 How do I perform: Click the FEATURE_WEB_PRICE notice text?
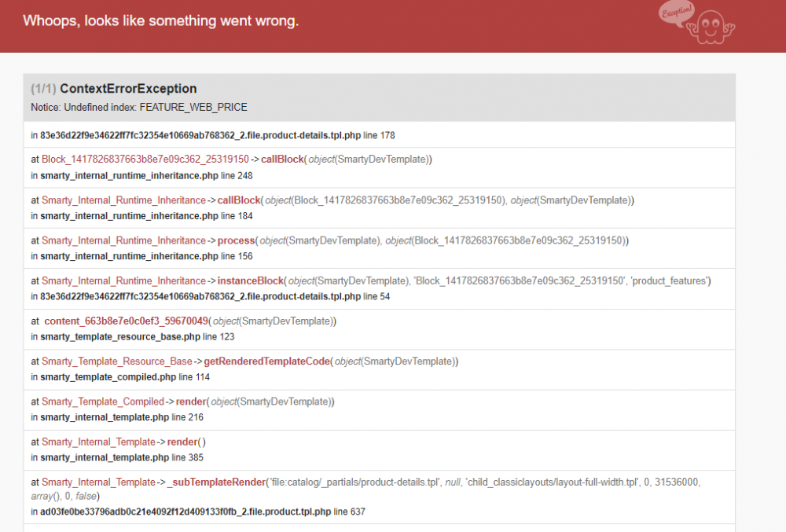click(x=138, y=107)
